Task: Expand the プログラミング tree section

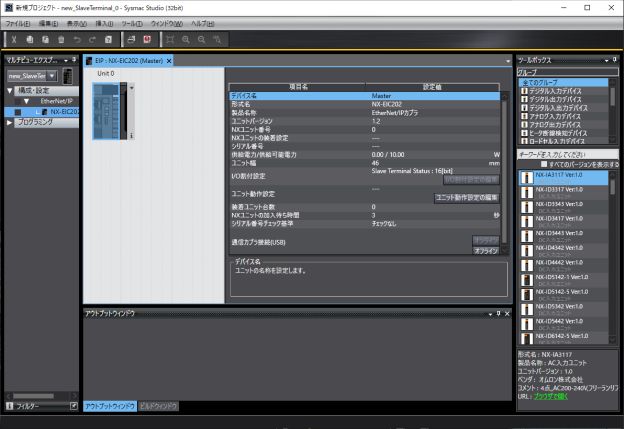Action: [10, 122]
